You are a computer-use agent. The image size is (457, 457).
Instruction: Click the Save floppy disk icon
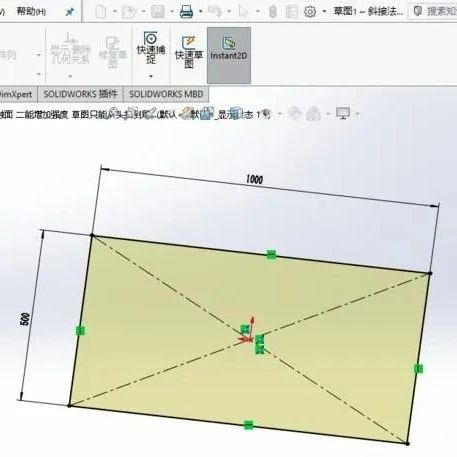click(x=158, y=12)
